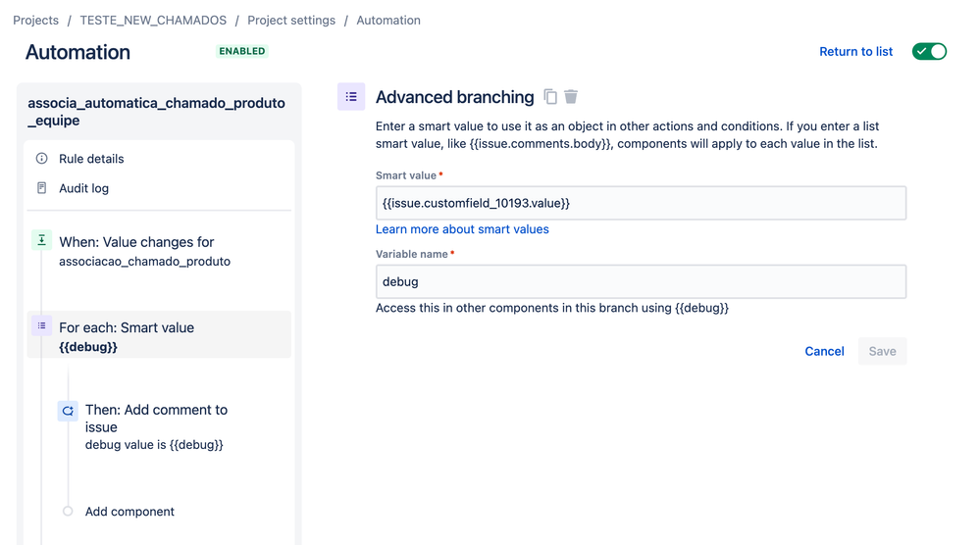Click the Add component circle
The height and width of the screenshot is (545, 980).
coord(68,512)
